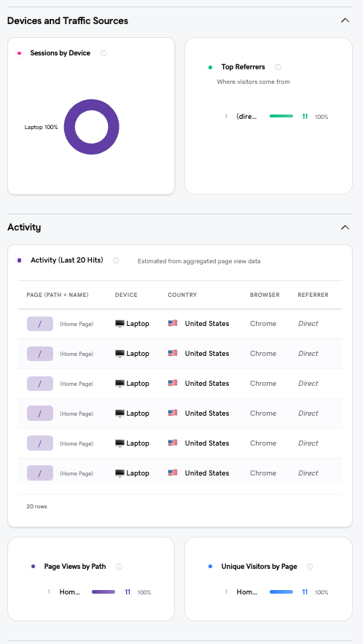This screenshot has width=363, height=644.
Task: Open info icon beside Top Referrers
Action: click(x=278, y=67)
